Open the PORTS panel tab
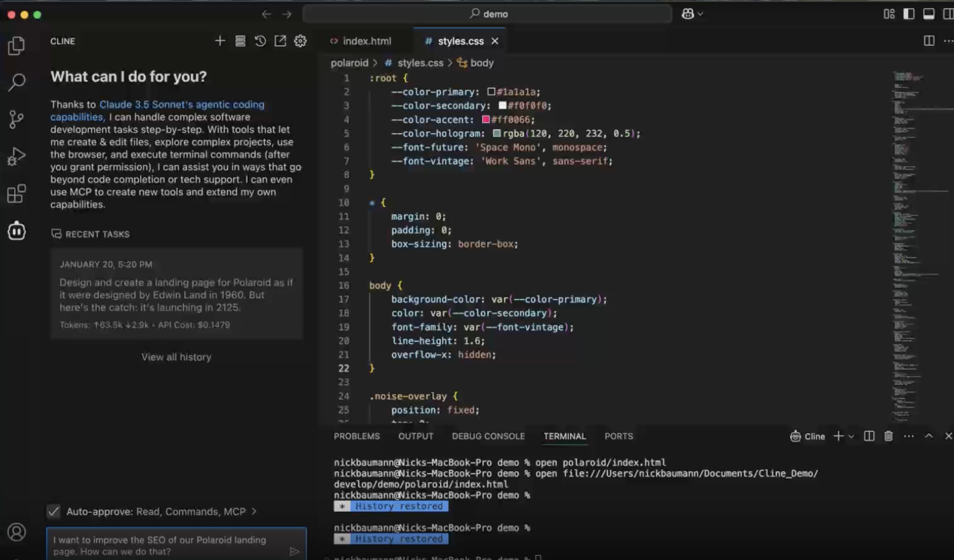This screenshot has width=954, height=560. click(x=619, y=436)
